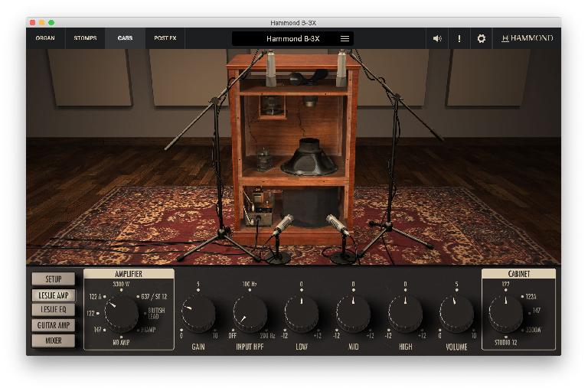Image resolution: width=588 pixels, height=391 pixels.
Task: Choose the STUDIO 12 cabinet
Action: 505,342
